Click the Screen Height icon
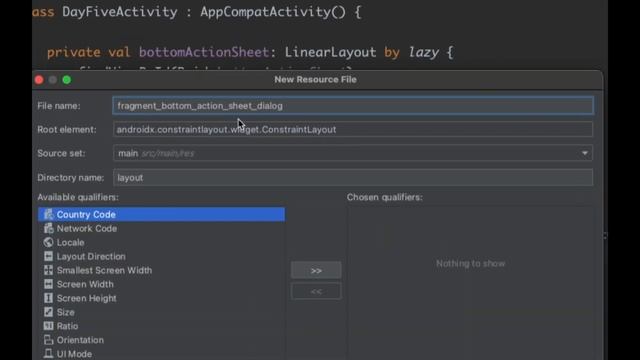This screenshot has width=640, height=360. 49,298
